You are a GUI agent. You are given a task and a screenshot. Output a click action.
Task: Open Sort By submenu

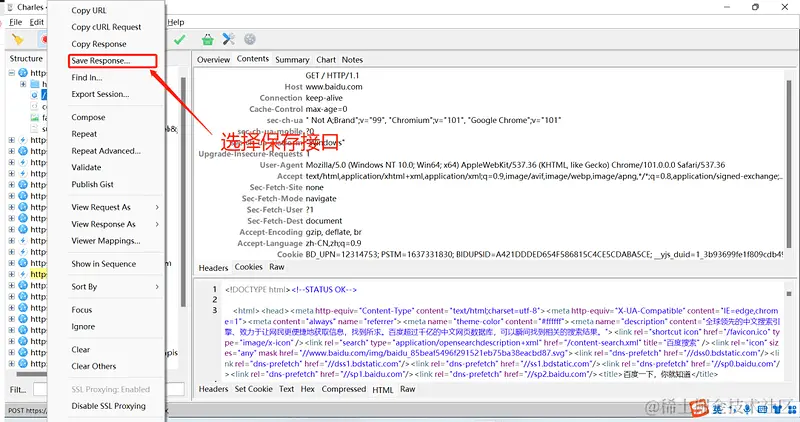(x=115, y=287)
